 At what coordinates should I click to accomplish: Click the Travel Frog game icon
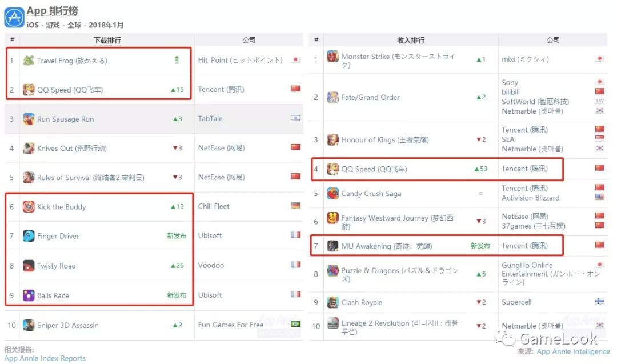(29, 61)
